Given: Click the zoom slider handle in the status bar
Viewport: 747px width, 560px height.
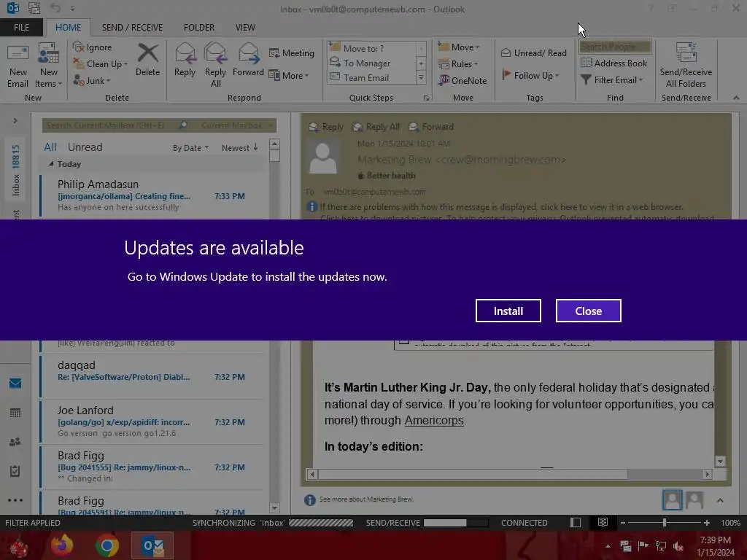Looking at the screenshot, I should (664, 523).
